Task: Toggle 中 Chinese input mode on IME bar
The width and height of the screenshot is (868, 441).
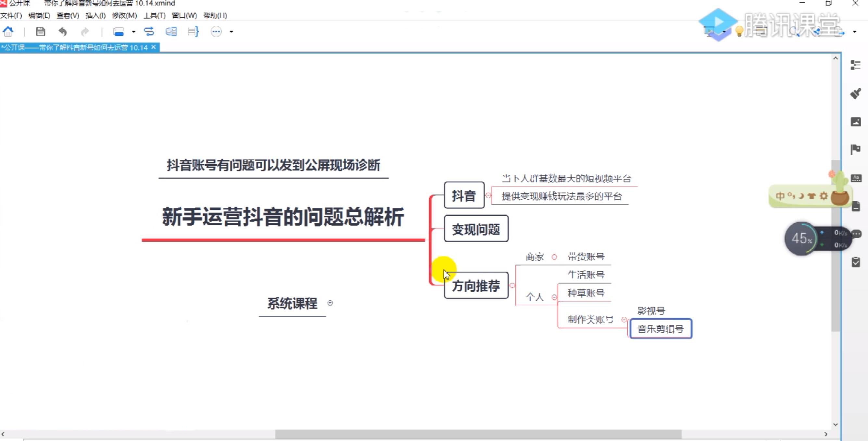Action: (x=780, y=196)
